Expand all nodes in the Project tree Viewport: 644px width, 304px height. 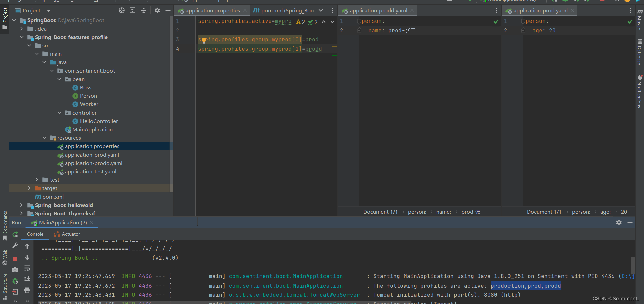pyautogui.click(x=132, y=11)
